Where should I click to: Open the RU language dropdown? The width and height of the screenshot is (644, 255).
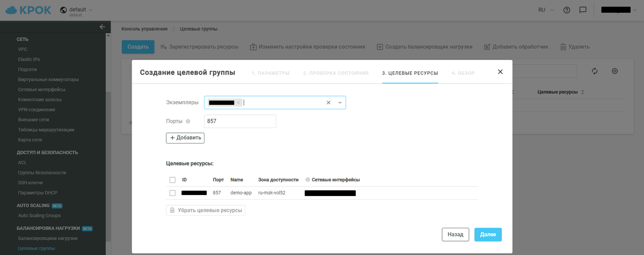(x=546, y=10)
